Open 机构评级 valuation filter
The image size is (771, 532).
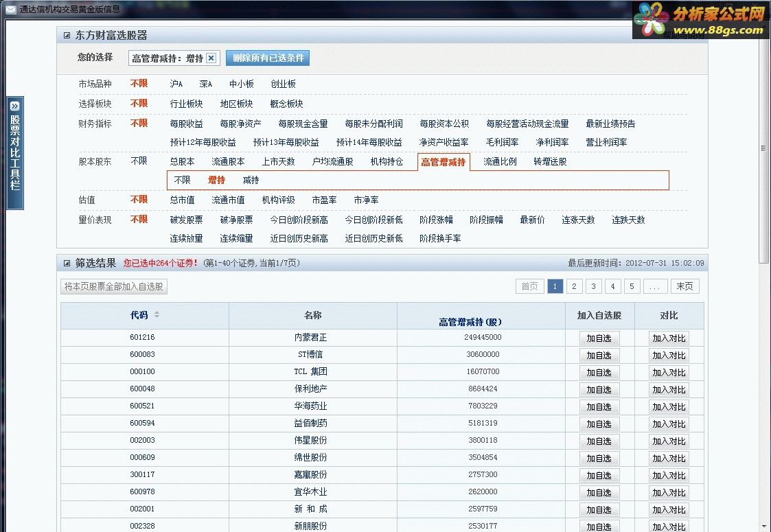pos(279,200)
